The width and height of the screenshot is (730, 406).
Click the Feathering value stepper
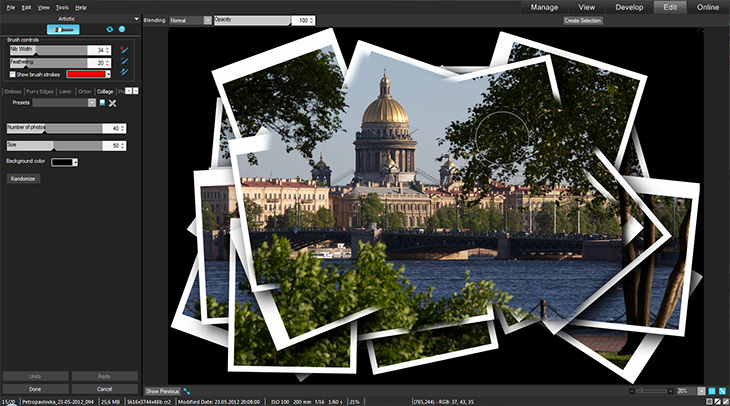pyautogui.click(x=108, y=62)
